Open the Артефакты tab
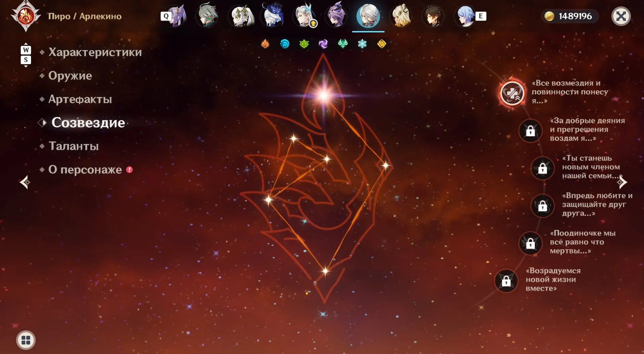 coord(80,99)
